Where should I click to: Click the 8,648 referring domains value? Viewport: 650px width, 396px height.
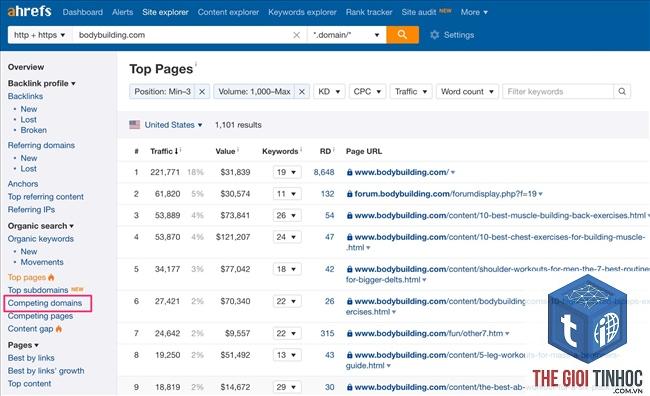point(324,172)
